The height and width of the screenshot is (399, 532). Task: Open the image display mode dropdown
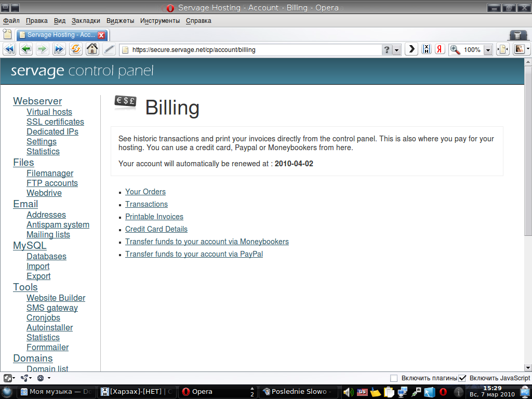click(x=528, y=49)
